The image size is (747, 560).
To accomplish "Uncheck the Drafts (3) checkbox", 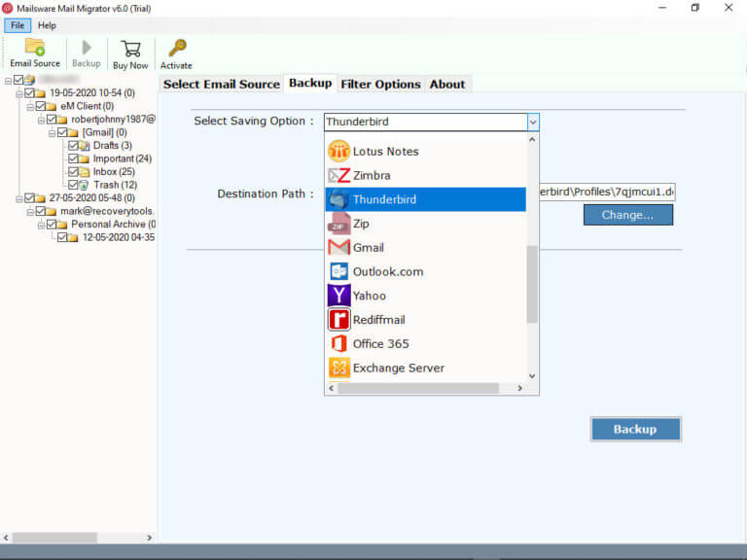I will click(73, 145).
